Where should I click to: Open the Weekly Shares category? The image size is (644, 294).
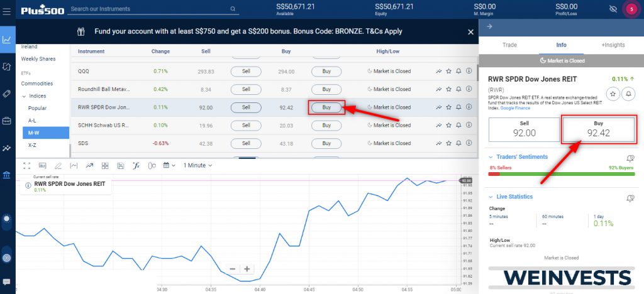coord(38,59)
